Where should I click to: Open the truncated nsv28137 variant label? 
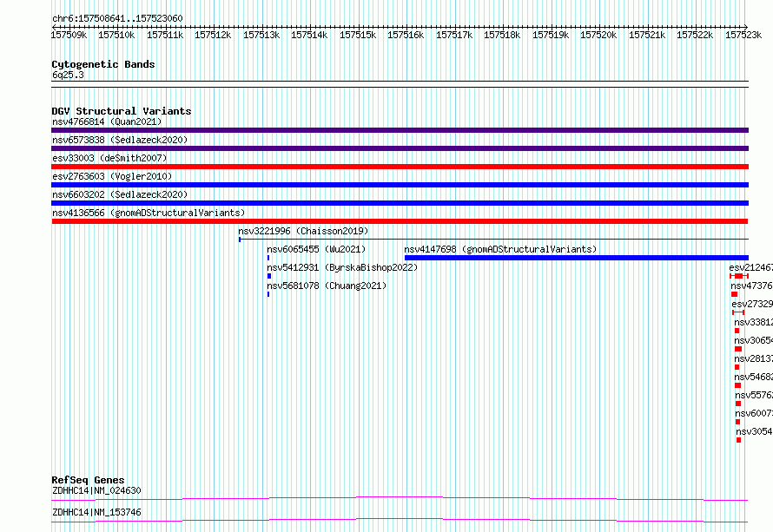pos(753,358)
